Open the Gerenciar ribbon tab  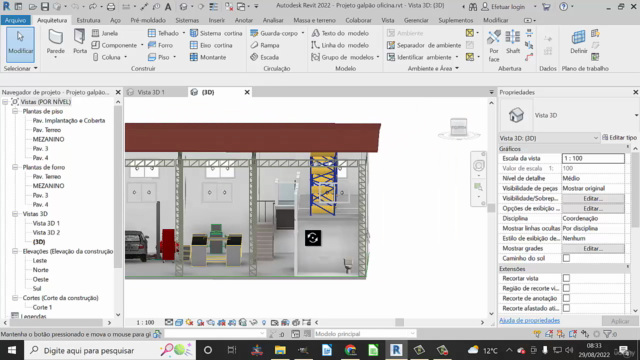click(416, 20)
